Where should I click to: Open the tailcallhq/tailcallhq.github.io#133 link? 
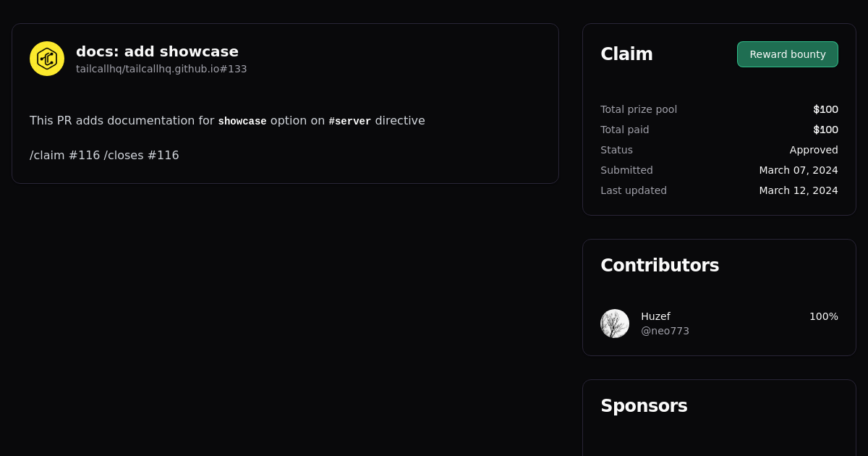[161, 69]
